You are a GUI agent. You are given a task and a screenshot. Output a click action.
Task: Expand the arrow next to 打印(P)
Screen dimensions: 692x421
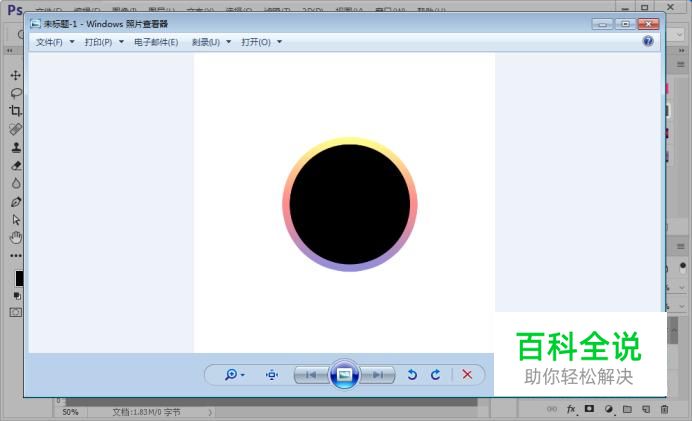121,42
